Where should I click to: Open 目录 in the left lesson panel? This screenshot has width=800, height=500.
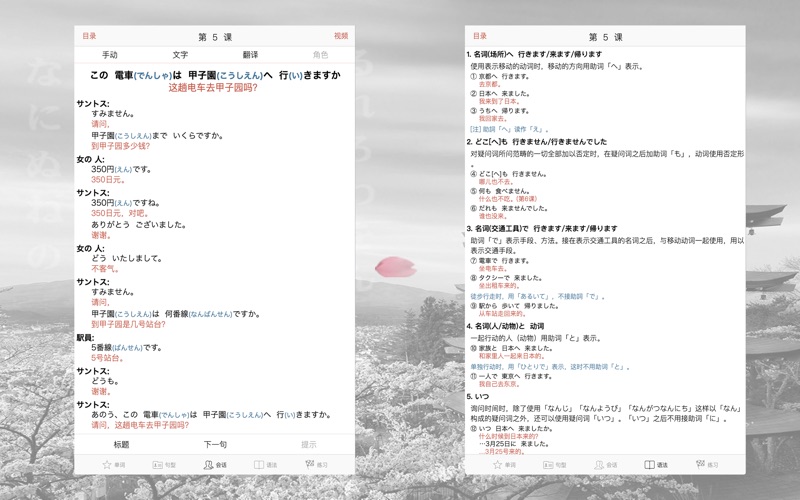89,36
